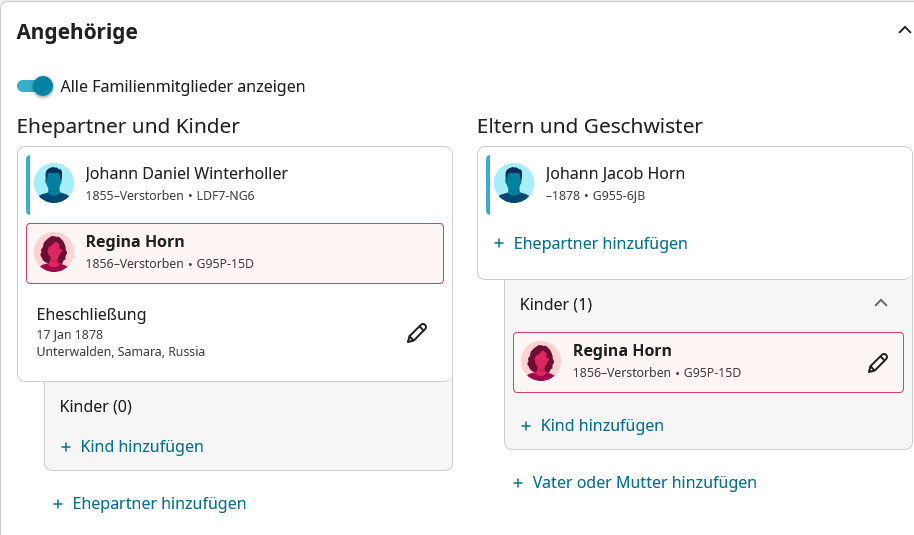Viewport: 914px width, 535px height.
Task: Click Eltern und Geschwister heading
Action: [590, 126]
